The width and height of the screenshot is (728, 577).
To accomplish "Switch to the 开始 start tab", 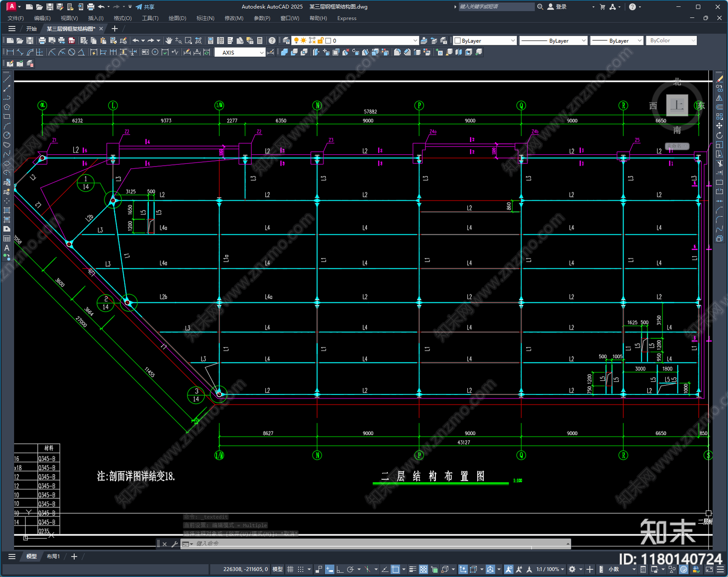I will coord(31,29).
